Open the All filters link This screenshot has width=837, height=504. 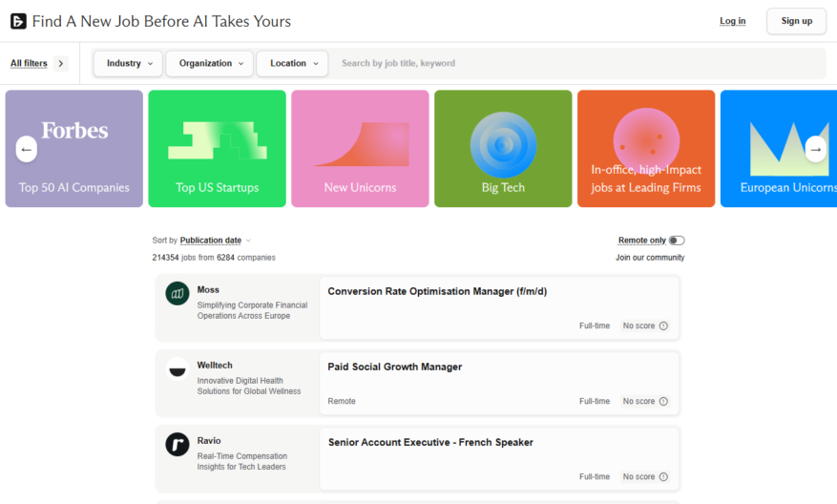click(29, 64)
